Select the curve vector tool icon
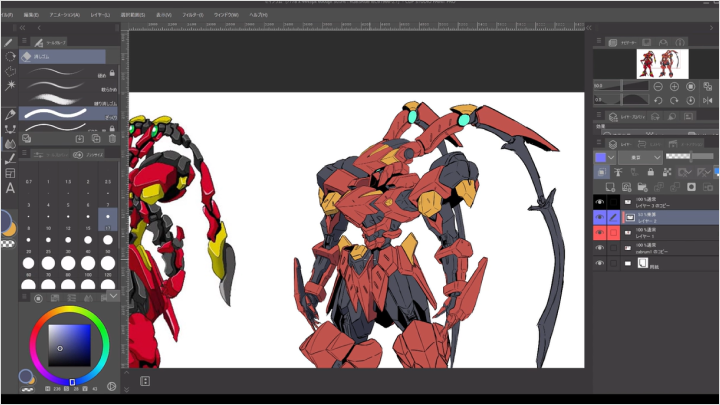The height and width of the screenshot is (405, 720). point(10,129)
